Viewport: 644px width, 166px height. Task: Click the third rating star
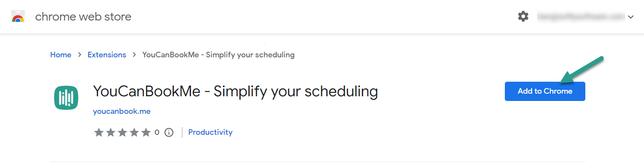[122, 132]
